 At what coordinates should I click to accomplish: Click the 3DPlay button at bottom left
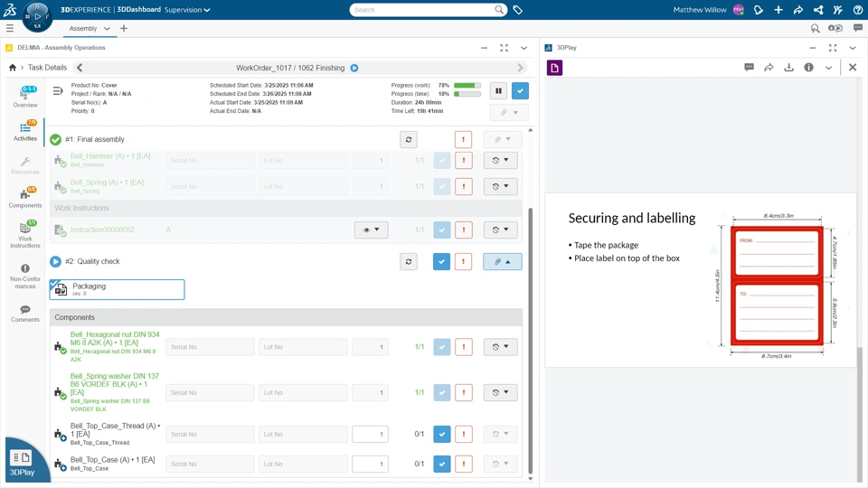(x=22, y=463)
